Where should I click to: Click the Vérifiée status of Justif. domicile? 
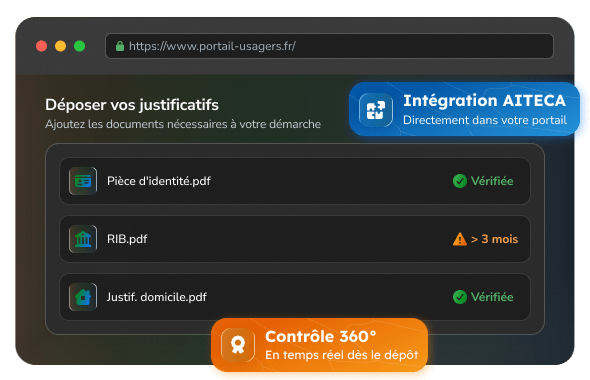492,297
